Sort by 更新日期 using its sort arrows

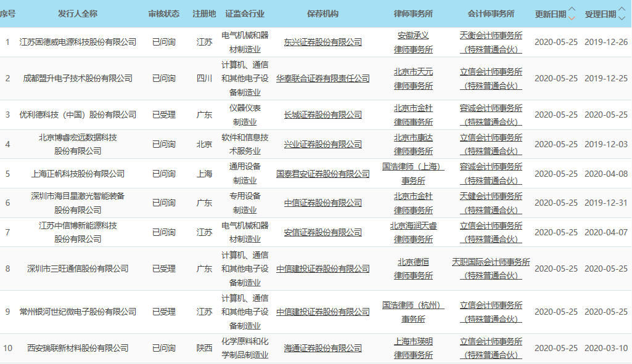(x=572, y=14)
